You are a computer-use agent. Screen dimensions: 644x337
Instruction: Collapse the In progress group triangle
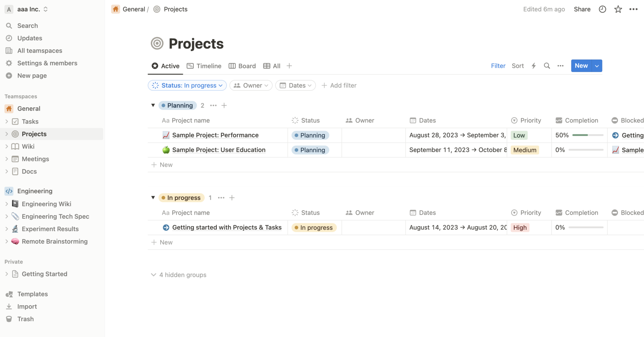[153, 198]
